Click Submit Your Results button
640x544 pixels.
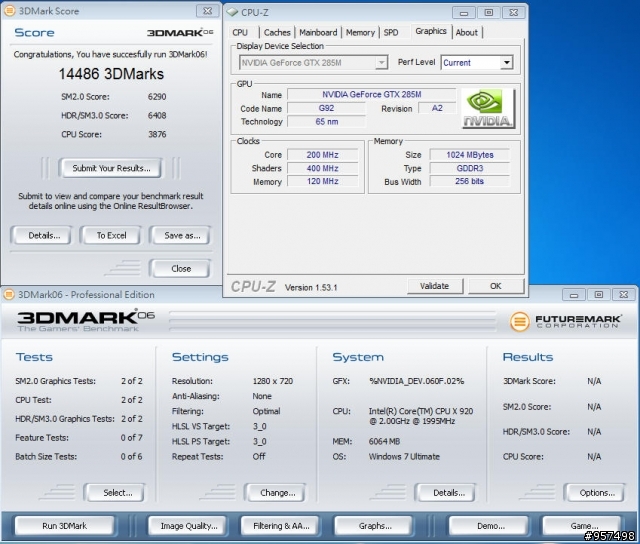(111, 168)
